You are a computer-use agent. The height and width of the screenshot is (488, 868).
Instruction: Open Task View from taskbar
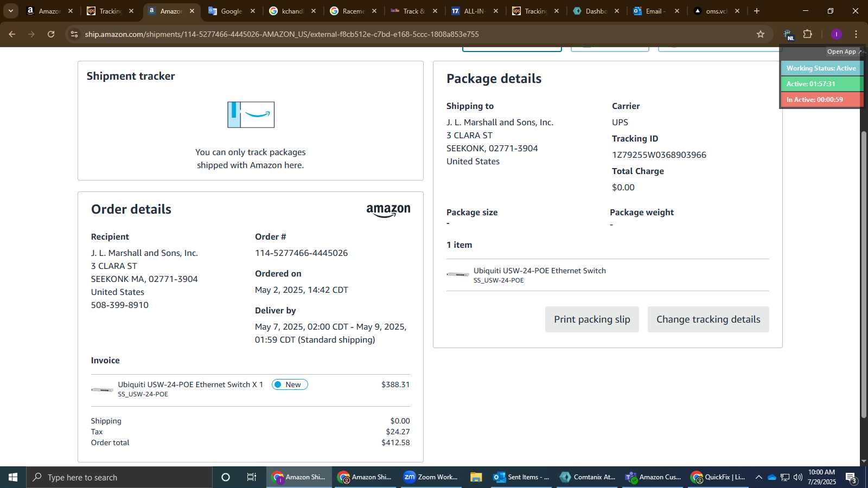(x=252, y=477)
